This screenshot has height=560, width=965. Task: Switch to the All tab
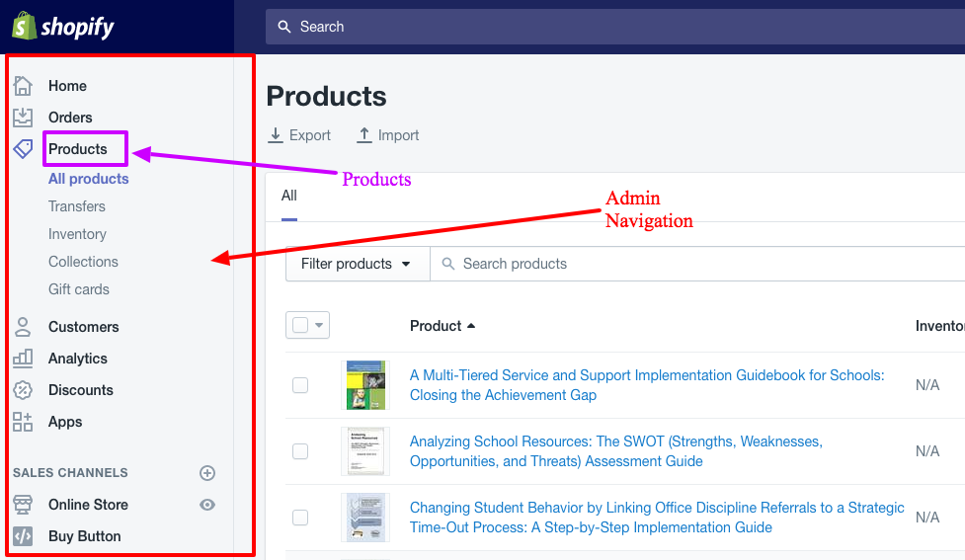pyautogui.click(x=289, y=196)
